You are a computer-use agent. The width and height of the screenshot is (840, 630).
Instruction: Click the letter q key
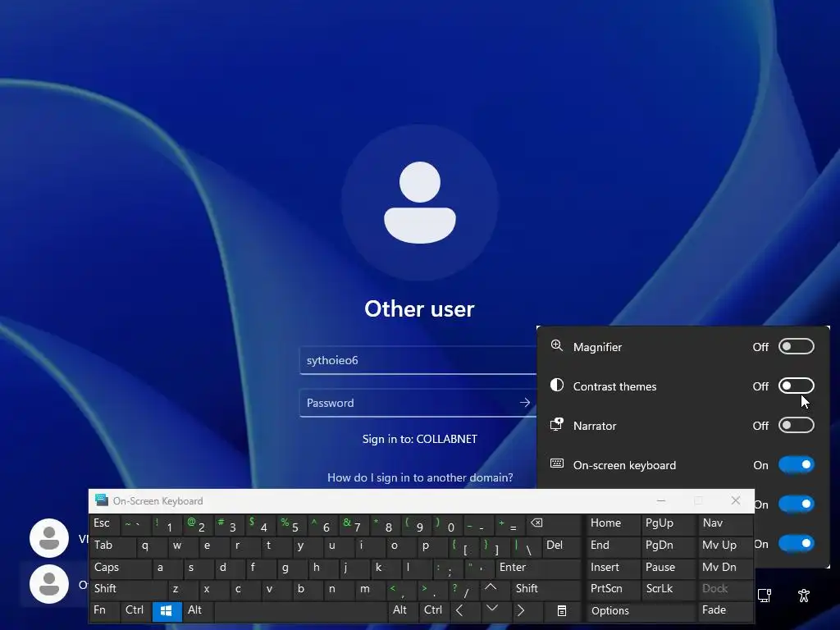coord(152,546)
